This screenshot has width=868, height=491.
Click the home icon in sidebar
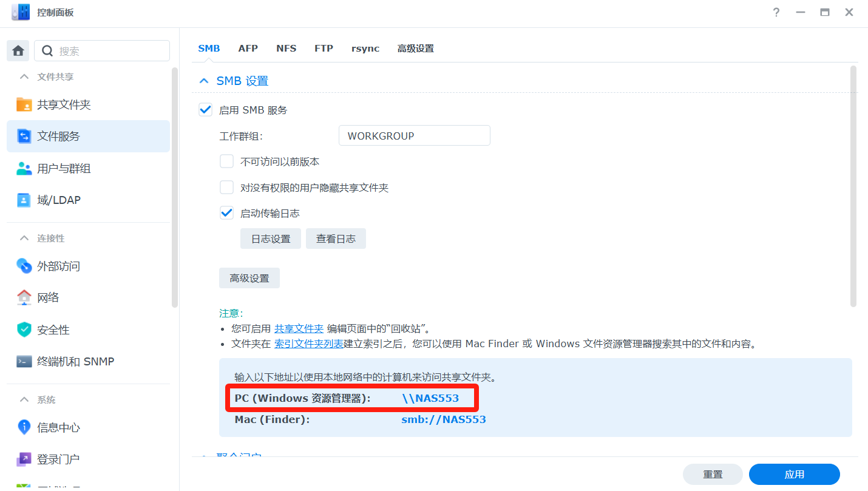point(18,51)
